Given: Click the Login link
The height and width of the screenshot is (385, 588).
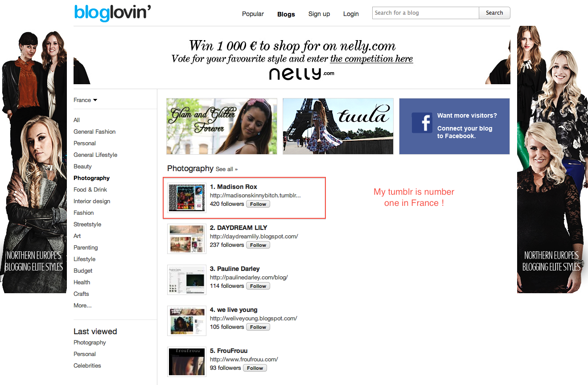Looking at the screenshot, I should tap(351, 14).
